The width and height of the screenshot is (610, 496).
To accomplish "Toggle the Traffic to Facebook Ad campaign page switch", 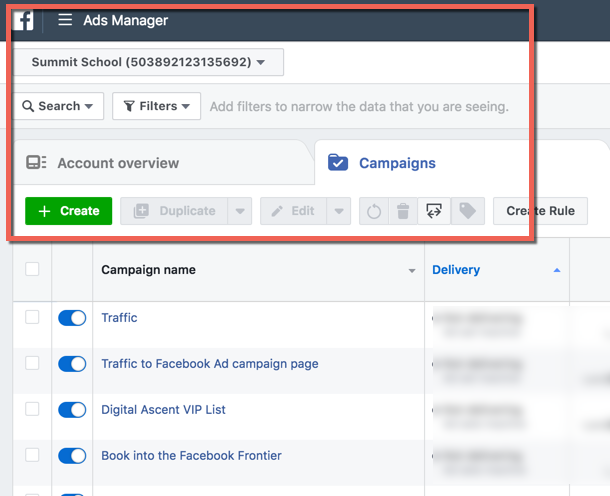I will coord(72,364).
